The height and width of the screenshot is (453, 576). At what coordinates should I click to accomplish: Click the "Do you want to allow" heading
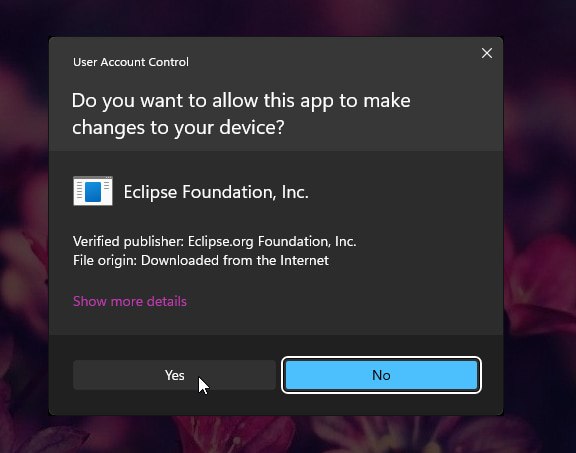241,114
